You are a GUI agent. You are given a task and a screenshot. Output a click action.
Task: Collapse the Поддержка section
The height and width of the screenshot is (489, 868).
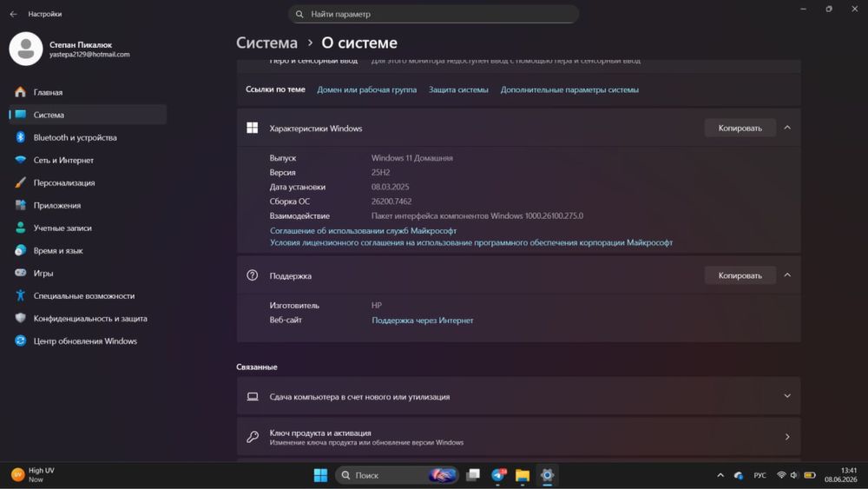(x=787, y=275)
